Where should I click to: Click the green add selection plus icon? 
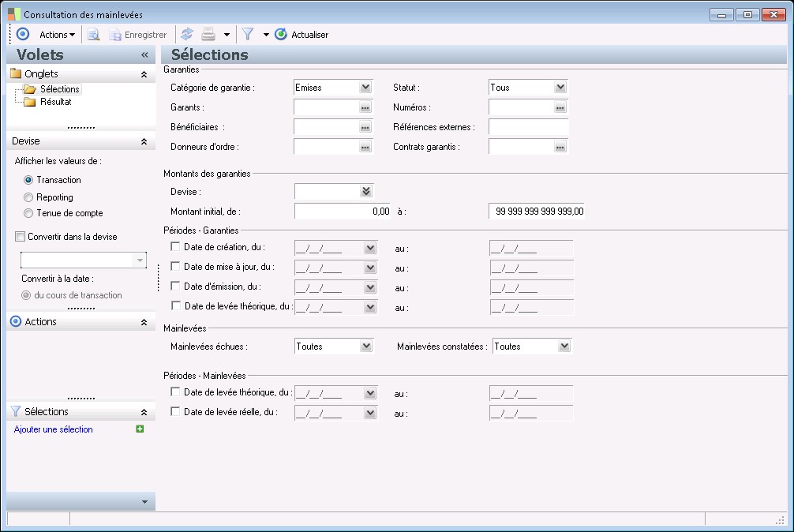click(x=140, y=429)
